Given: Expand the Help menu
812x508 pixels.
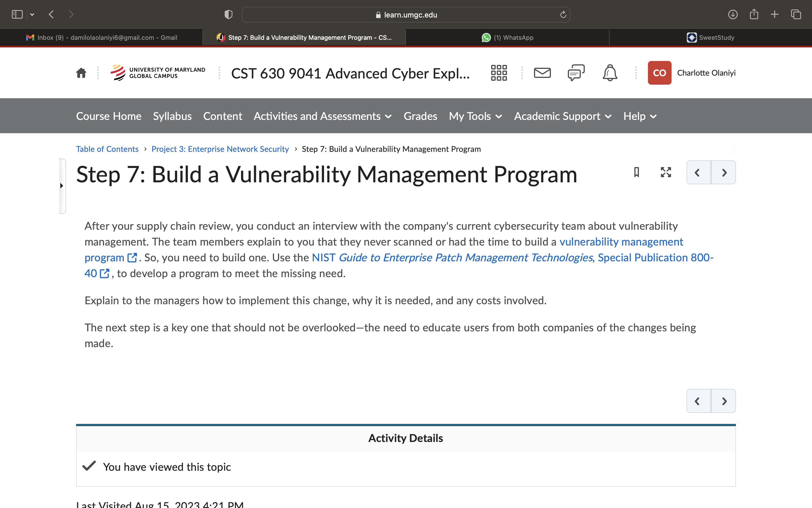Looking at the screenshot, I should coord(640,116).
